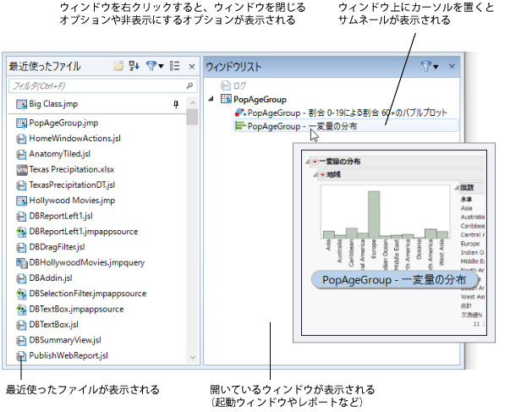Open the Recent Files filter funnel dropdown

point(155,66)
